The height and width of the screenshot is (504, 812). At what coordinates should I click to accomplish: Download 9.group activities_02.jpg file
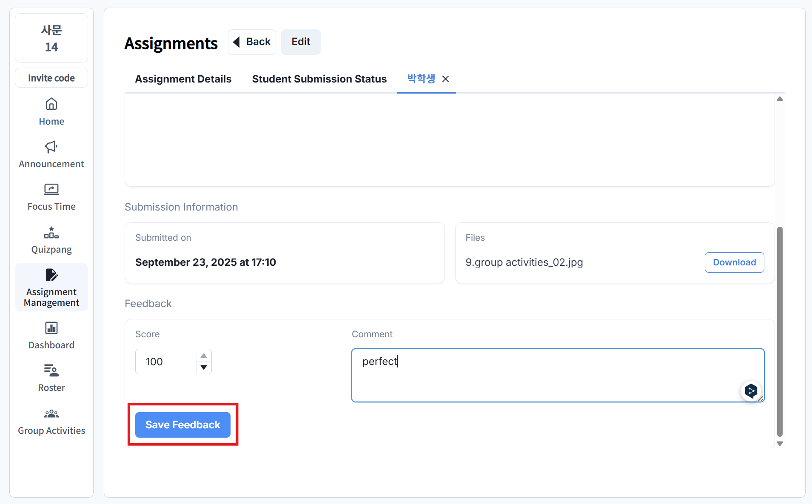pyautogui.click(x=734, y=262)
